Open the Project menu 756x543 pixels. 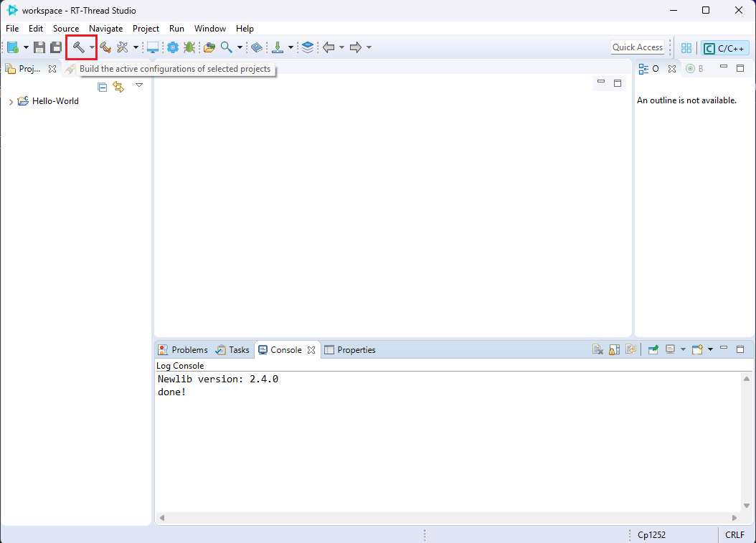point(146,29)
